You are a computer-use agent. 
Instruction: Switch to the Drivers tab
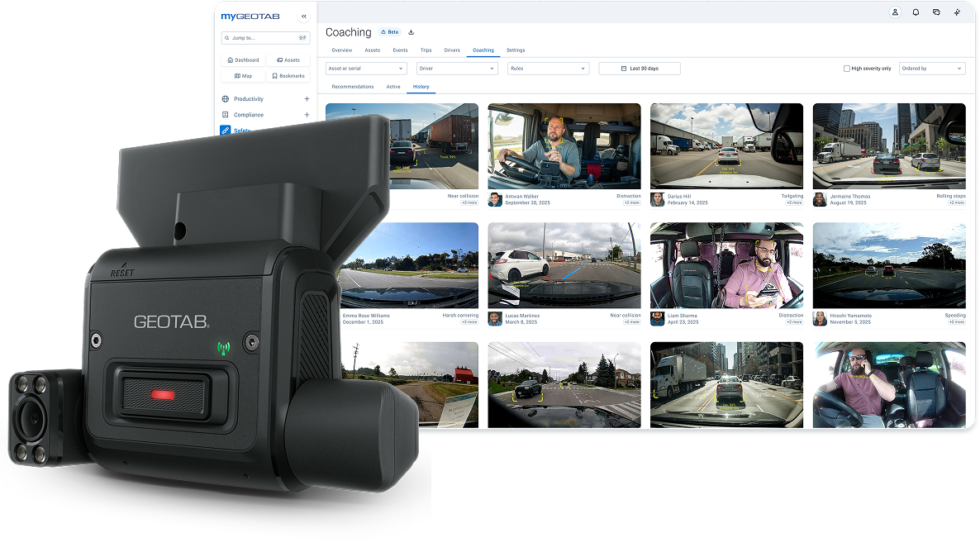coord(452,50)
